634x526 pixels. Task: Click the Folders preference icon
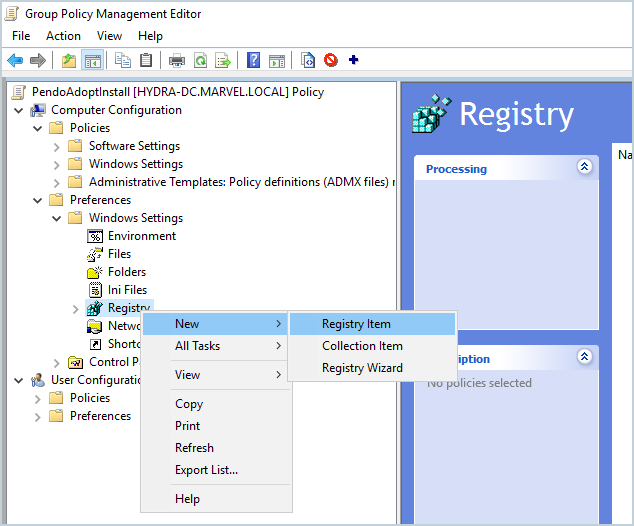[x=95, y=272]
